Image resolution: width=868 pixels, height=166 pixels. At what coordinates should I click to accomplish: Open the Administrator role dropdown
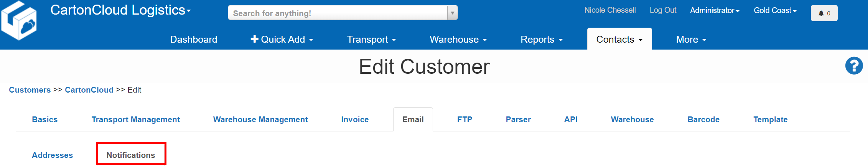[715, 10]
